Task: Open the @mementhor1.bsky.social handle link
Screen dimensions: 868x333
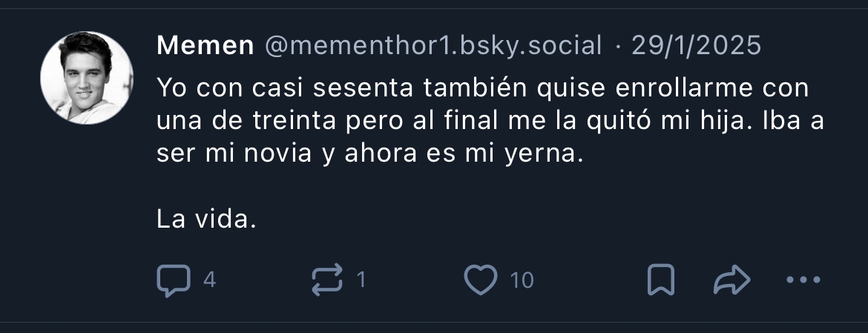Action: [x=433, y=46]
